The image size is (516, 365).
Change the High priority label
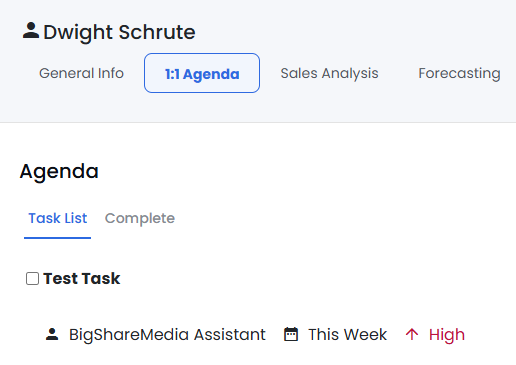(447, 334)
